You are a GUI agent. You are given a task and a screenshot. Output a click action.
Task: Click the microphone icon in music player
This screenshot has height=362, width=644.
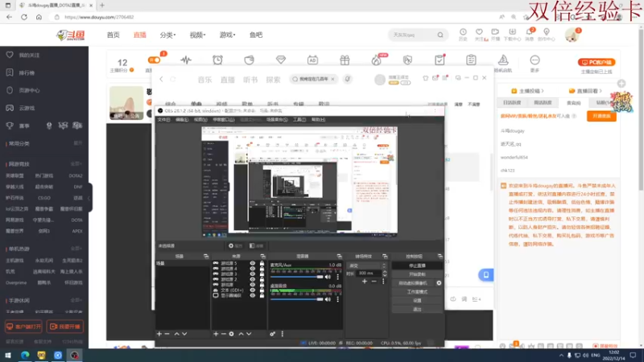pos(348,79)
